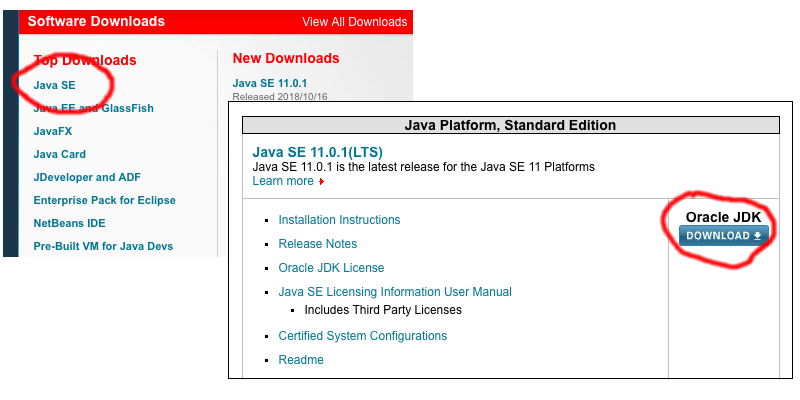Open Java SE 11.0.1 under New Downloads
This screenshot has height=400, width=800.
click(270, 83)
